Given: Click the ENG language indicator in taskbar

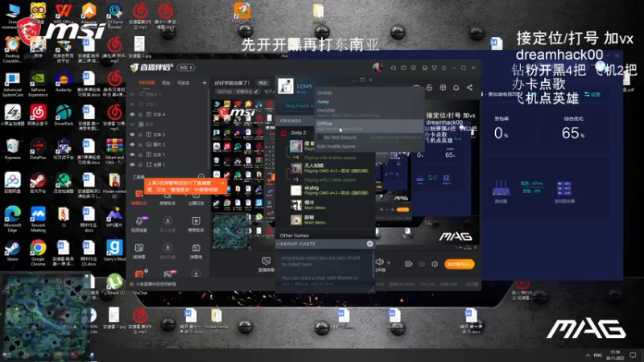Looking at the screenshot, I should [598, 355].
